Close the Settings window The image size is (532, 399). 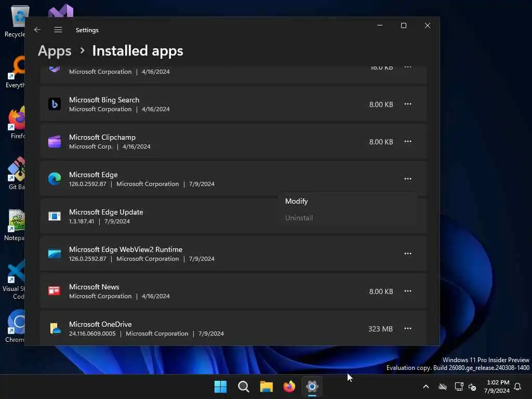(428, 25)
